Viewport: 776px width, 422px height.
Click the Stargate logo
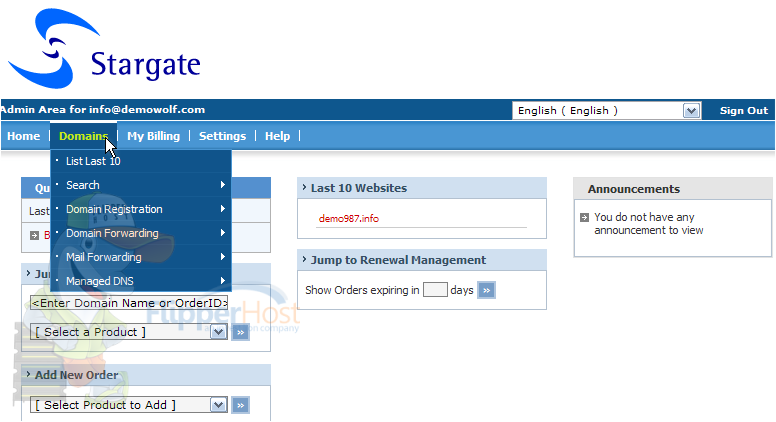(x=104, y=48)
